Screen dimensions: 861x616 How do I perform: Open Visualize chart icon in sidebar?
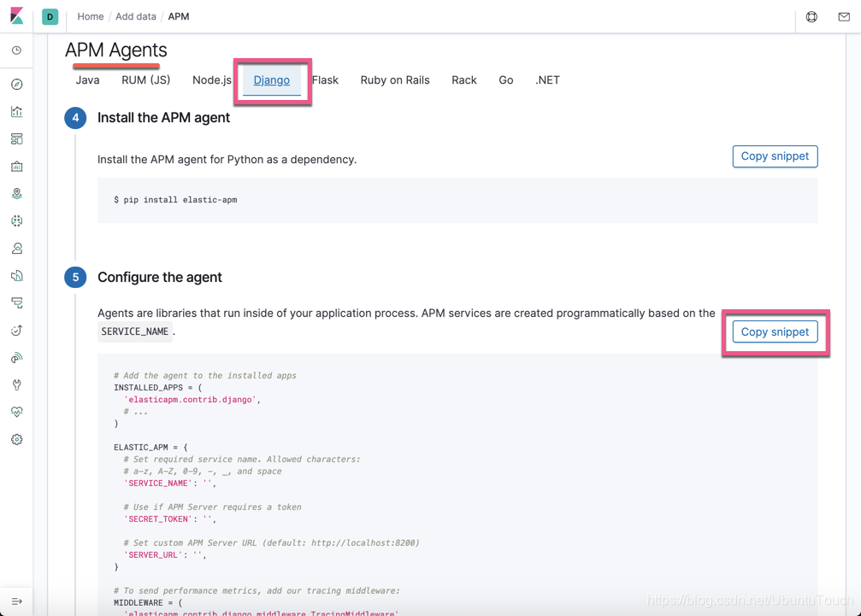coord(17,111)
